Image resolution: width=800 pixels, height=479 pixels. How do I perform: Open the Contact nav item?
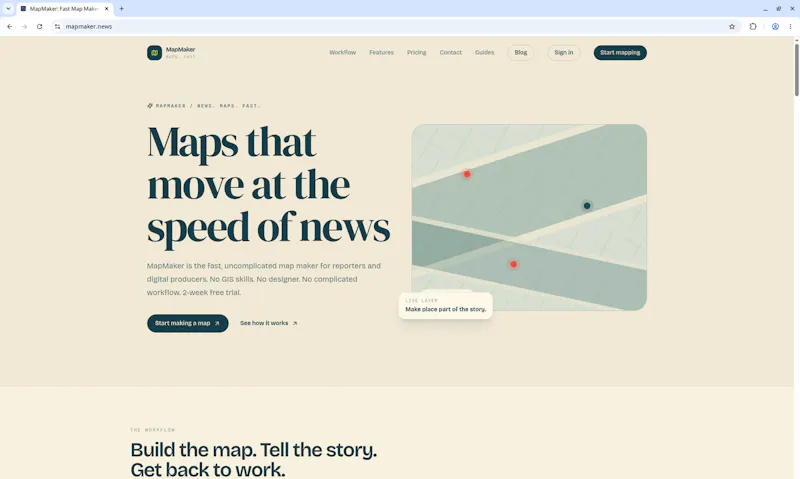(x=451, y=53)
